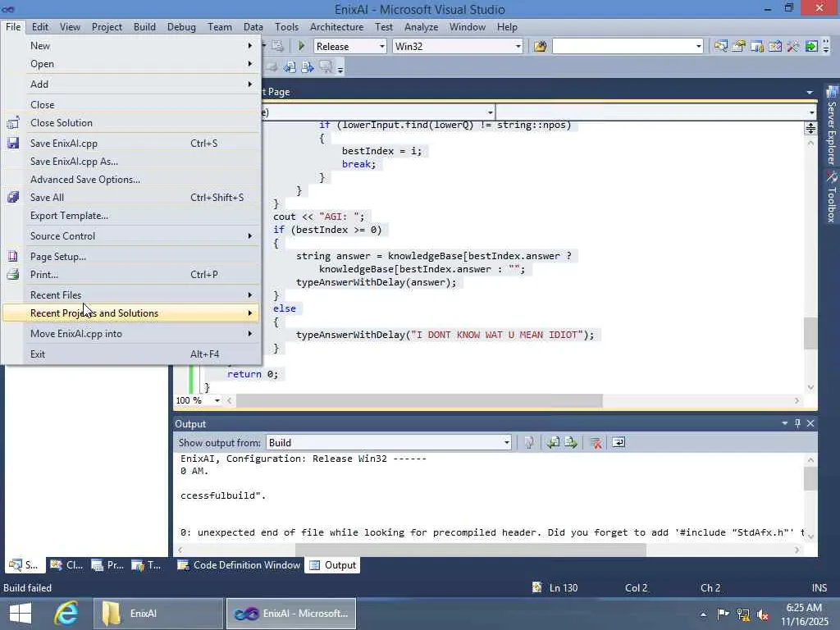Select Recent Projects and Solutions menu item
This screenshot has height=630, width=840.
(94, 313)
